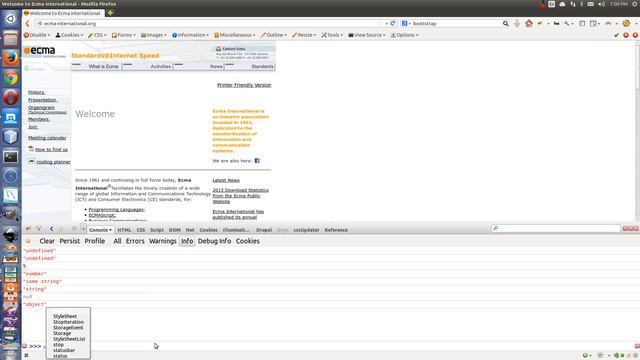Open the Inkscape icon in dock
The width and height of the screenshot is (640, 360).
[x=11, y=234]
